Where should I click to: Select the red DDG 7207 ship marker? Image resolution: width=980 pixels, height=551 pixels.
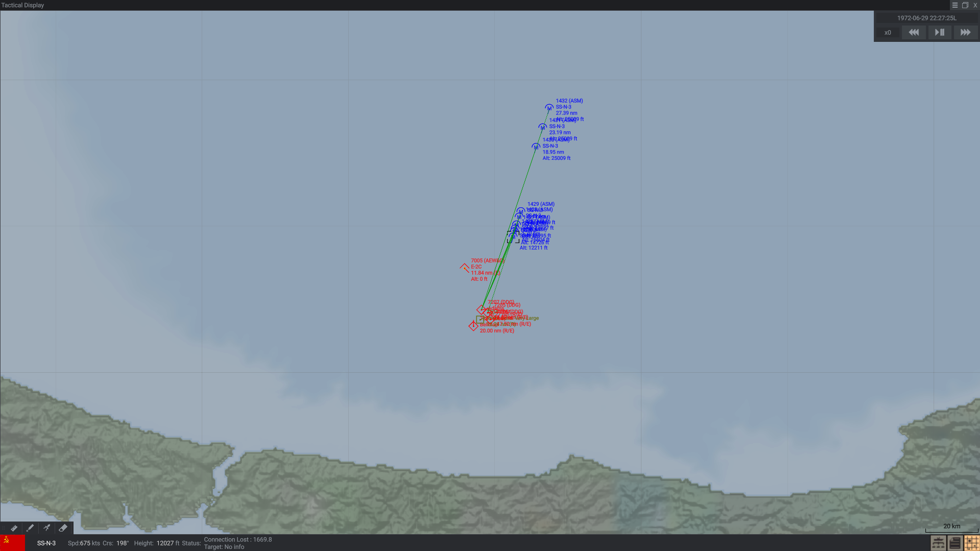[481, 309]
